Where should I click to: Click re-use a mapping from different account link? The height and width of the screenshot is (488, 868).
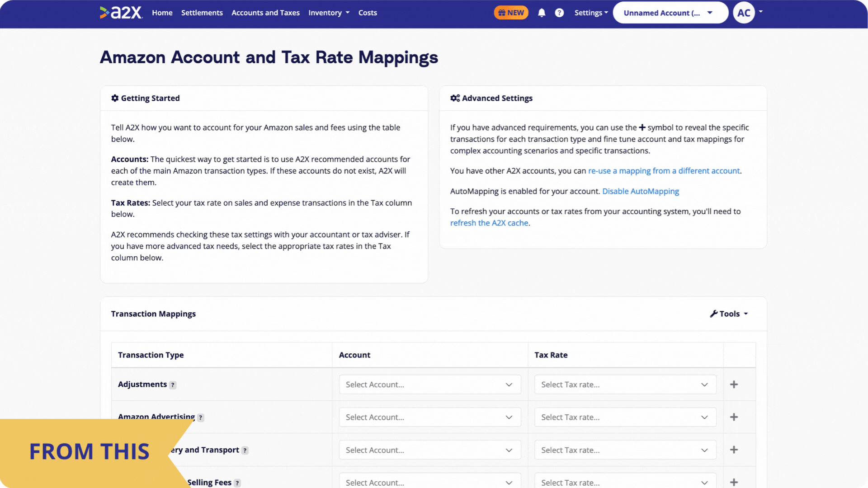click(664, 171)
